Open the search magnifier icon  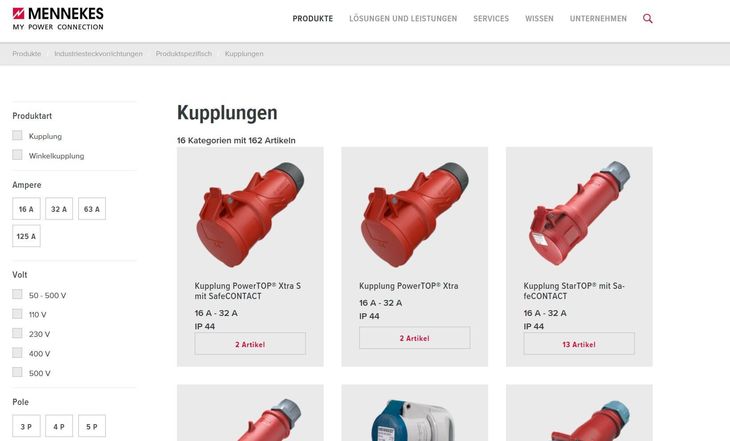(x=647, y=19)
